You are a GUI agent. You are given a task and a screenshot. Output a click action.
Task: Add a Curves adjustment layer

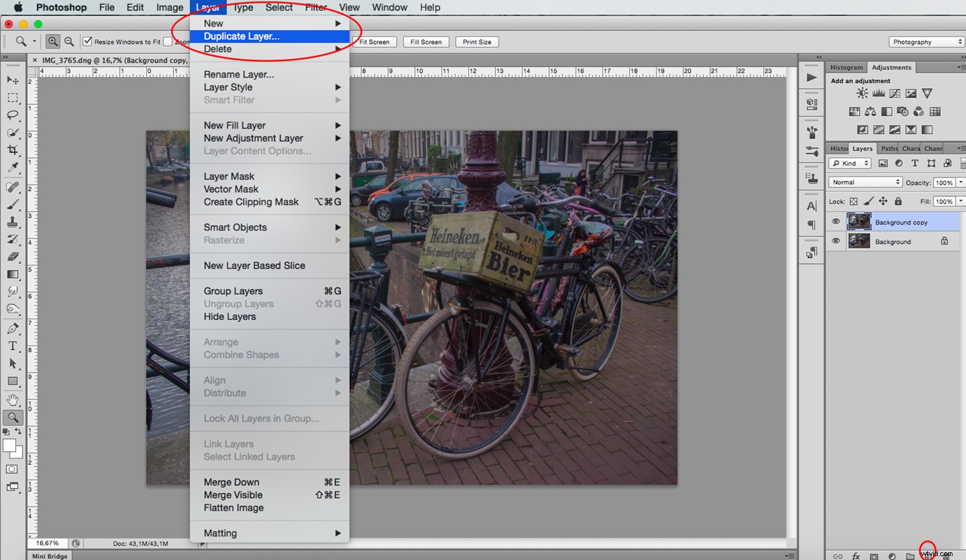click(895, 93)
